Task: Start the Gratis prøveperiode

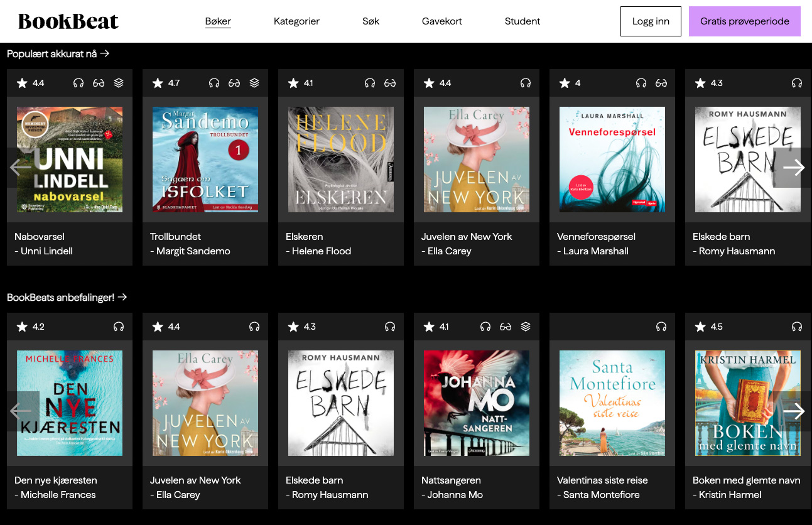Action: coord(745,21)
